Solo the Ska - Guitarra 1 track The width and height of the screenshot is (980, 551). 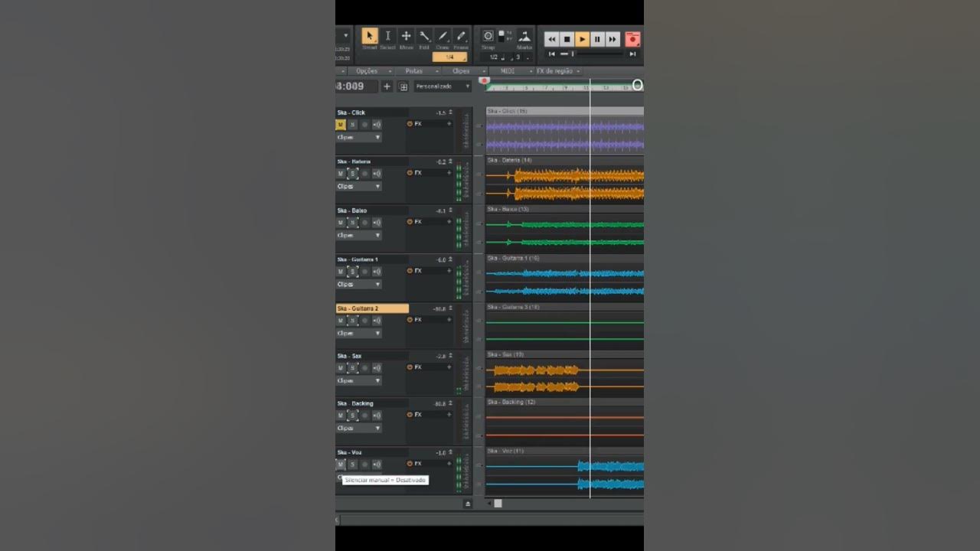pos(352,272)
